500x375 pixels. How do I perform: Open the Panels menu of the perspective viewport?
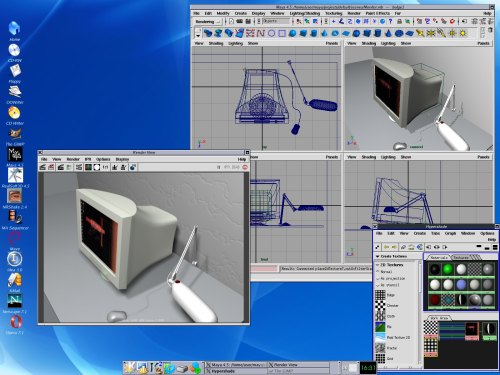point(483,43)
